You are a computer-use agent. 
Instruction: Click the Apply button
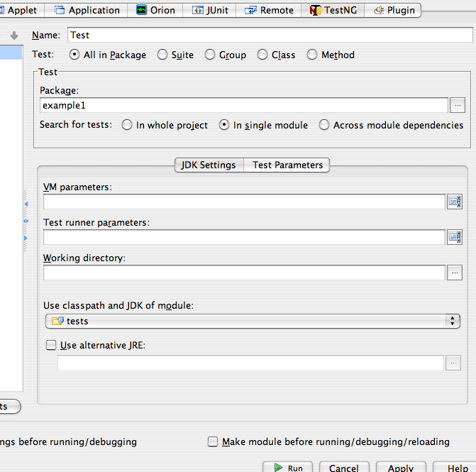point(400,468)
